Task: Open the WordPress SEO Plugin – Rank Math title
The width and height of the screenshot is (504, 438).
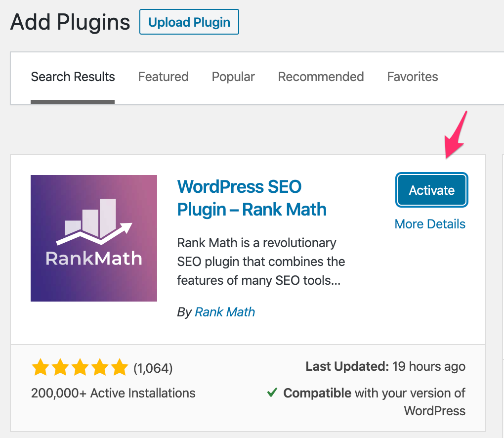Action: 252,198
